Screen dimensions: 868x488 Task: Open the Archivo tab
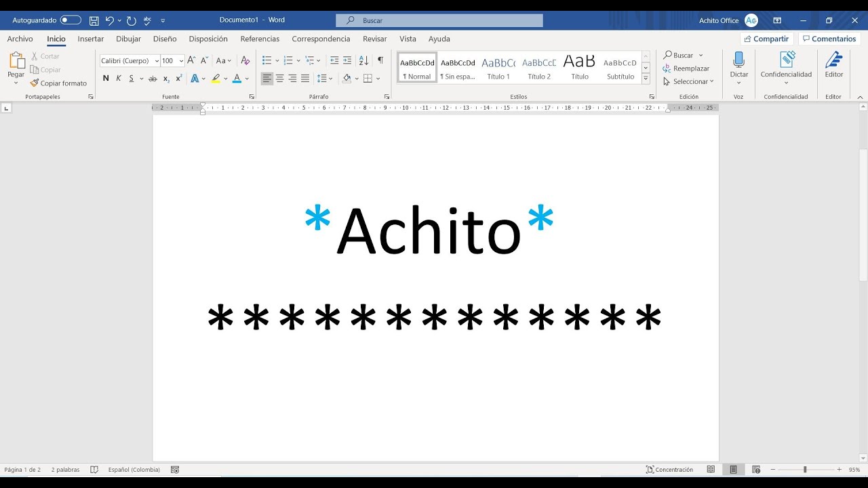20,39
